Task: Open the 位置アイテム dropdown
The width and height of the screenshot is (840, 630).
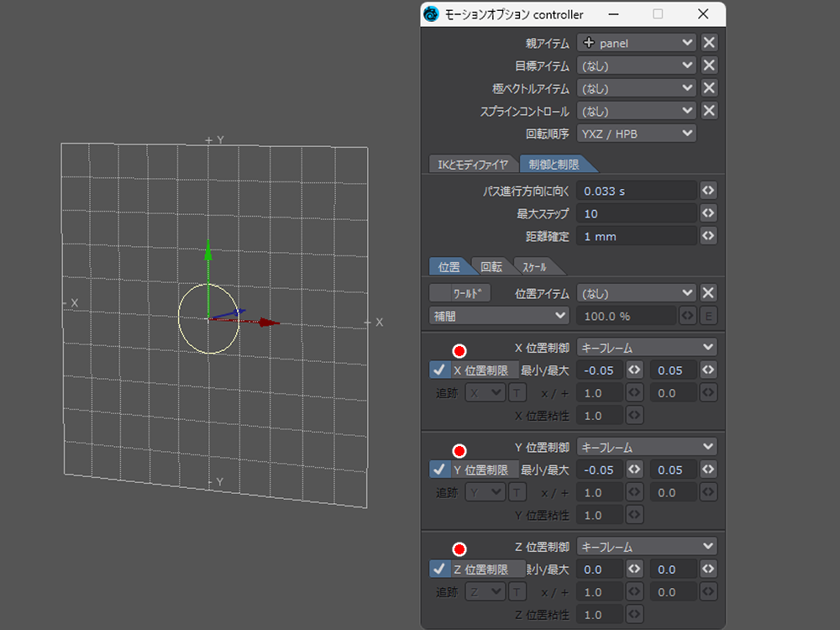Action: tap(637, 293)
